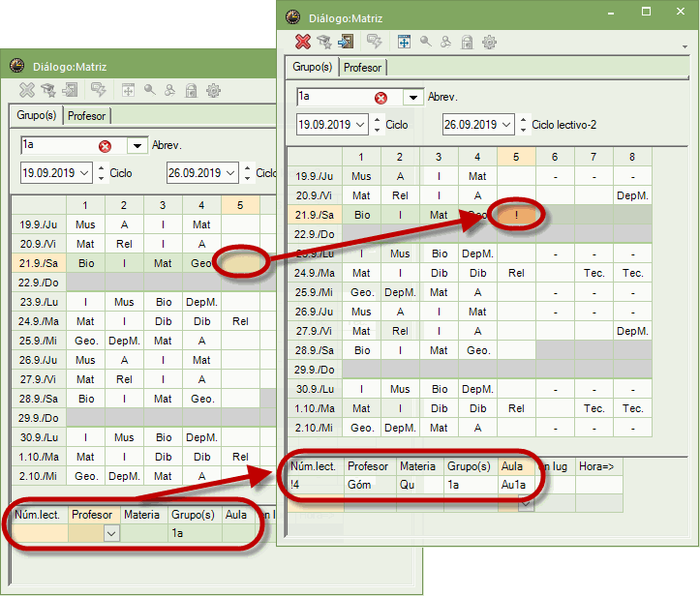This screenshot has width=700, height=596.
Task: Click the room door with arrow icon in front toolbar
Action: (x=346, y=42)
